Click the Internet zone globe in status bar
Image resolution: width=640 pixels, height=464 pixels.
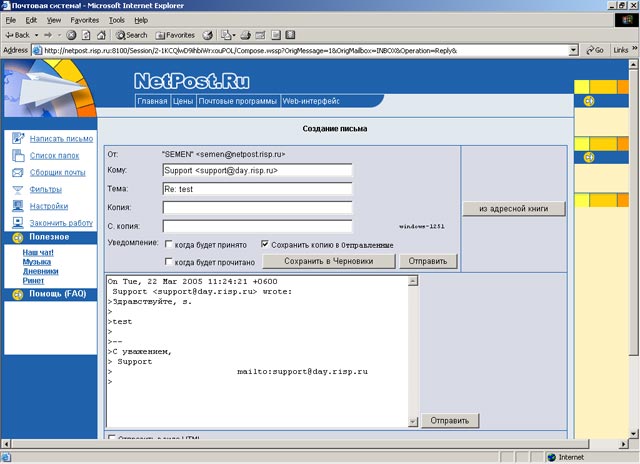coord(552,457)
